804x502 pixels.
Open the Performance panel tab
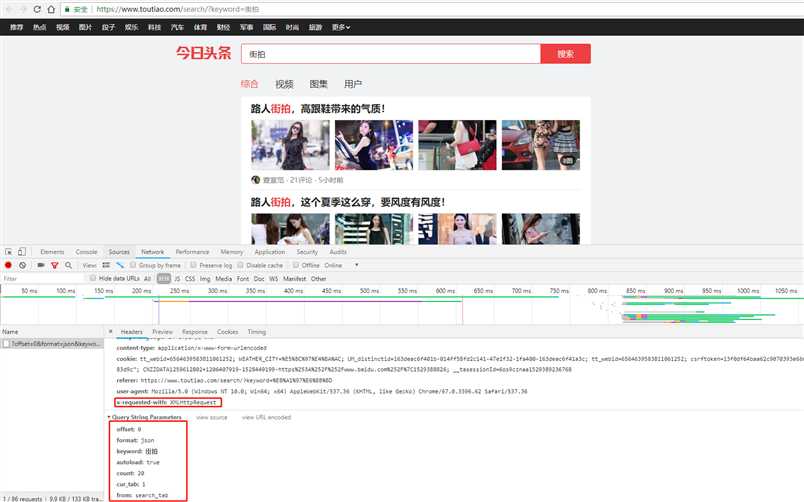coord(192,252)
